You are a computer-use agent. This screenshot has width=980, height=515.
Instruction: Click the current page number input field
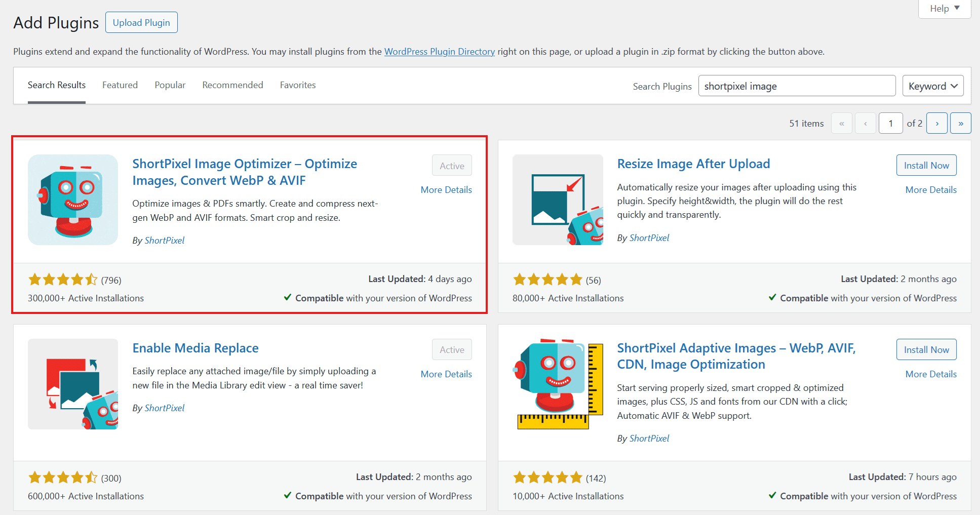(890, 123)
